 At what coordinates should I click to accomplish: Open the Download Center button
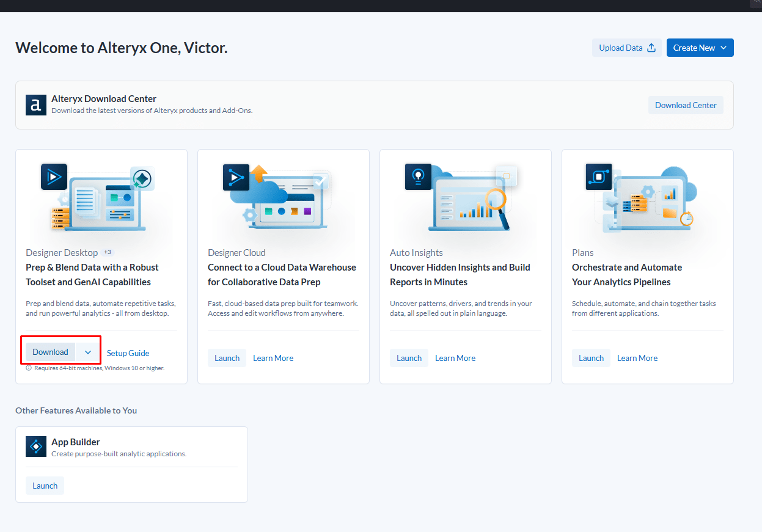(x=686, y=105)
